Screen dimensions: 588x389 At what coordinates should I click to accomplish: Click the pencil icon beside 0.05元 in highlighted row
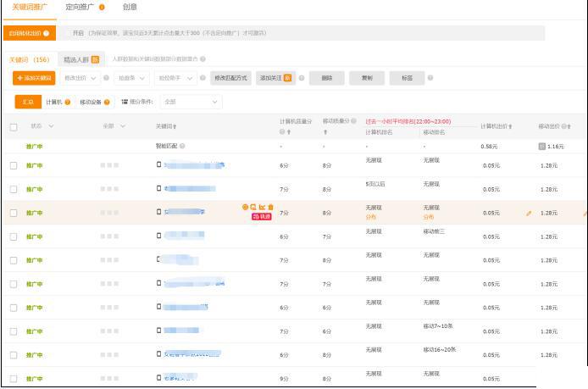(529, 213)
